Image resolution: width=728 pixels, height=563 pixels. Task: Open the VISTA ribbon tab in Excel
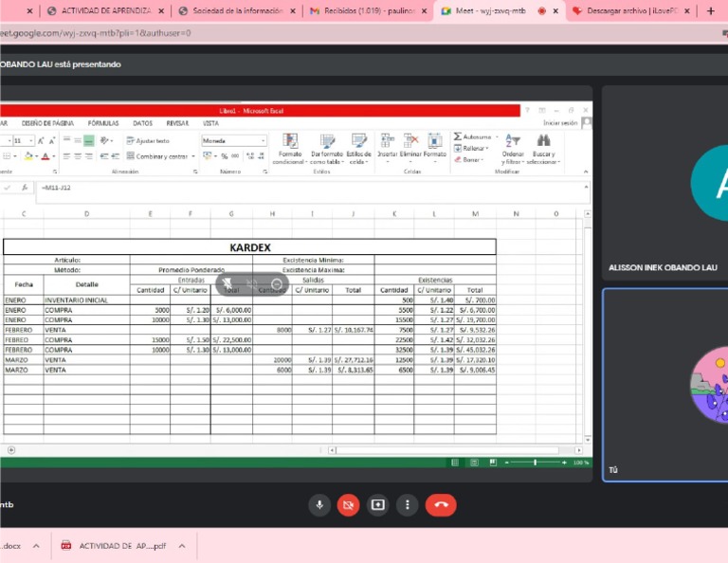click(210, 123)
